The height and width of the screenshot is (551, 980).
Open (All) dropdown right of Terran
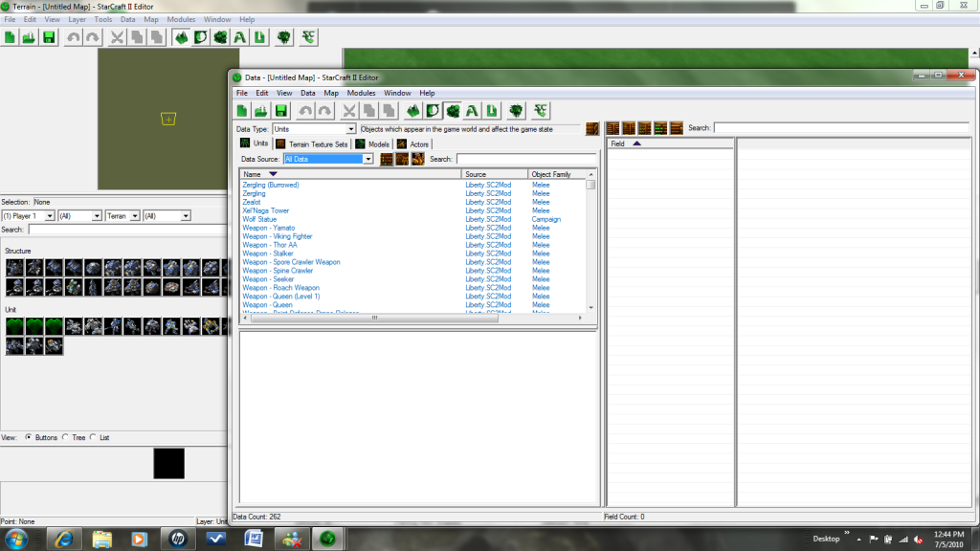tap(167, 216)
